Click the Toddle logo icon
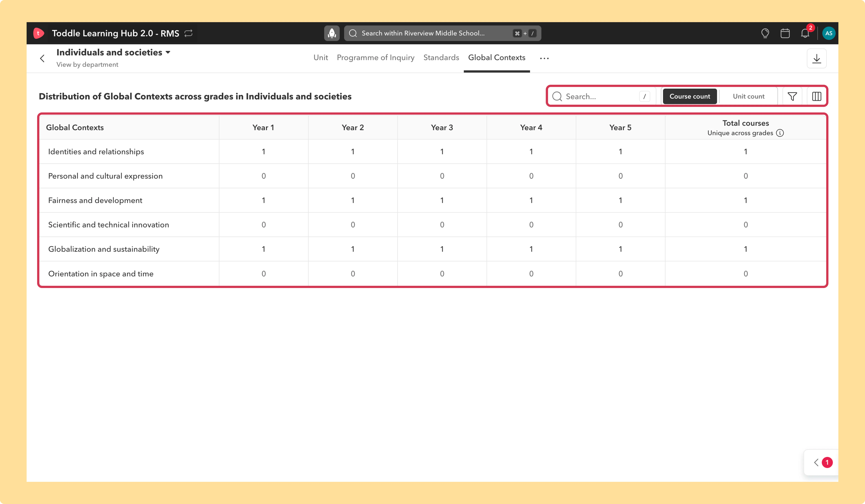Image resolution: width=865 pixels, height=504 pixels. [x=39, y=33]
